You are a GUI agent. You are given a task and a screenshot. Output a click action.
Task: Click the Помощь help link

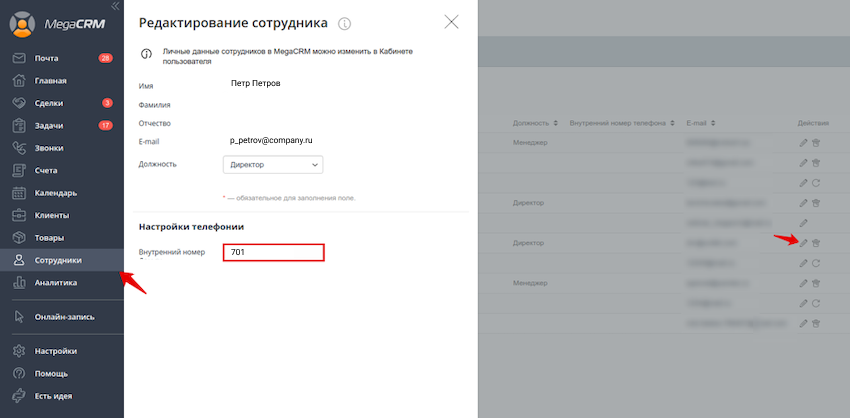(62, 374)
